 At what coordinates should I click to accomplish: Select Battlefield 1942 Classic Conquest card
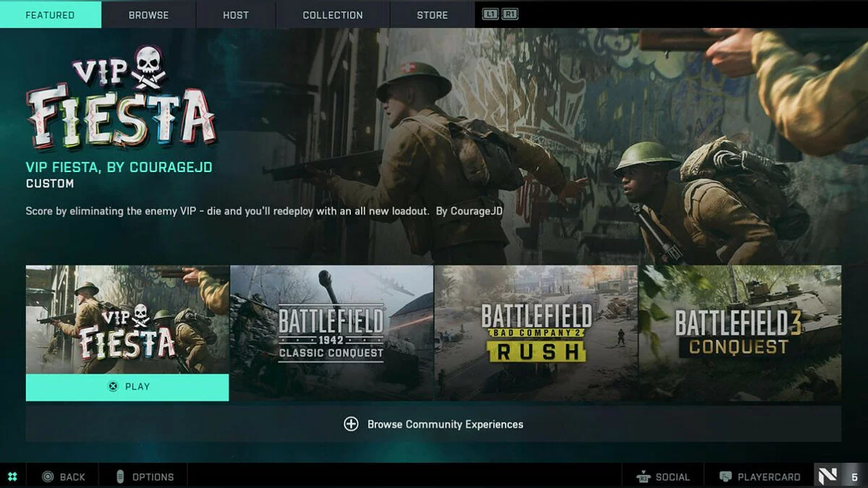click(x=331, y=333)
